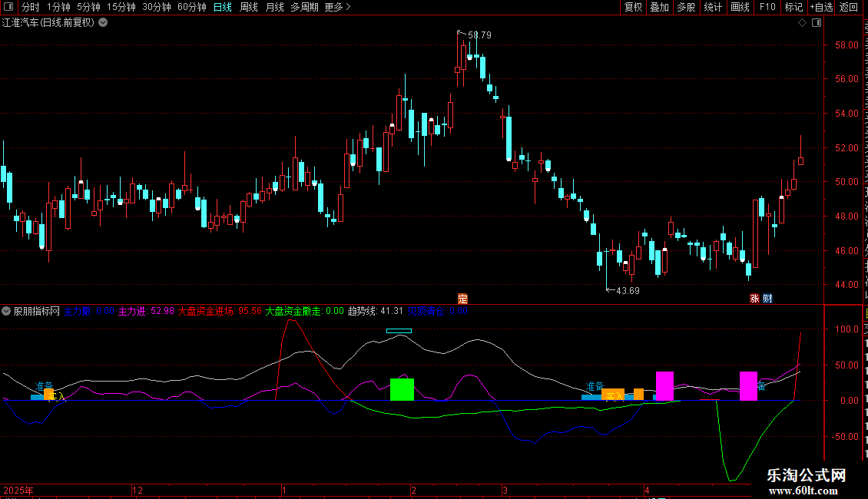Image resolution: width=868 pixels, height=499 pixels.
Task: Click the green signal bar in indicator
Action: (402, 389)
